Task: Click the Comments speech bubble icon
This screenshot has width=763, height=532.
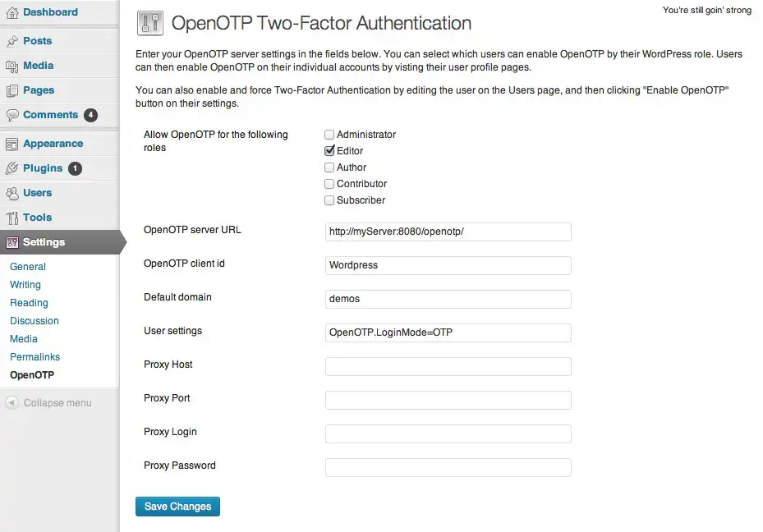Action: [12, 115]
